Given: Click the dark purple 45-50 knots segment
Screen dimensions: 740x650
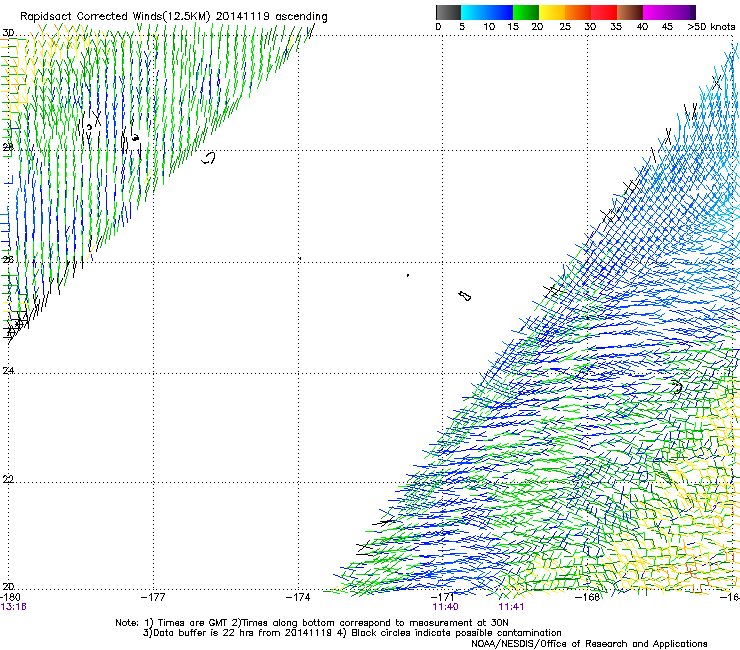Looking at the screenshot, I should coord(682,12).
